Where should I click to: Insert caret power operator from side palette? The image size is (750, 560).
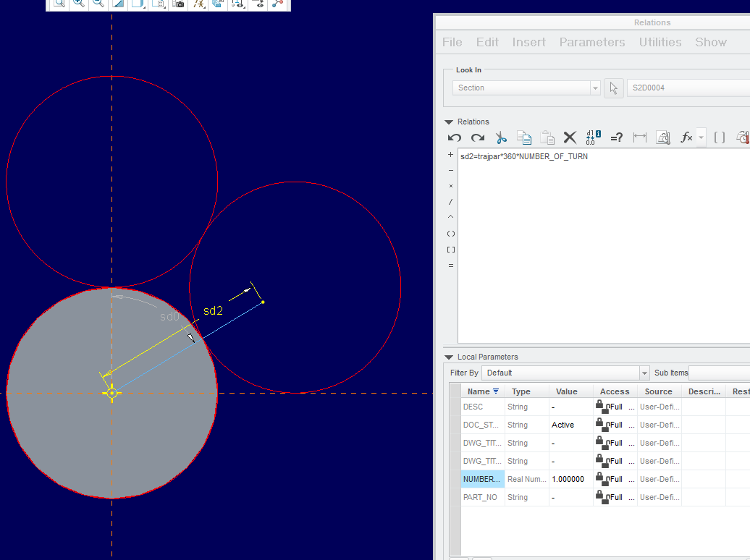[450, 218]
